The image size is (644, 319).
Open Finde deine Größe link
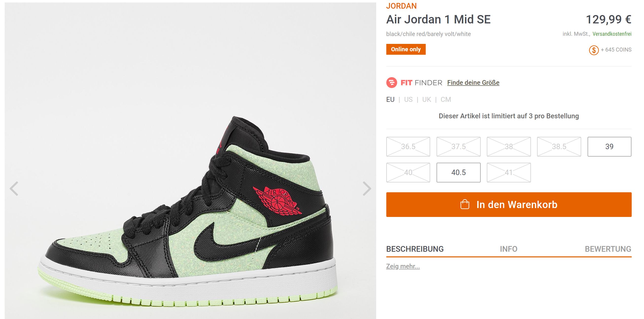[x=473, y=83]
